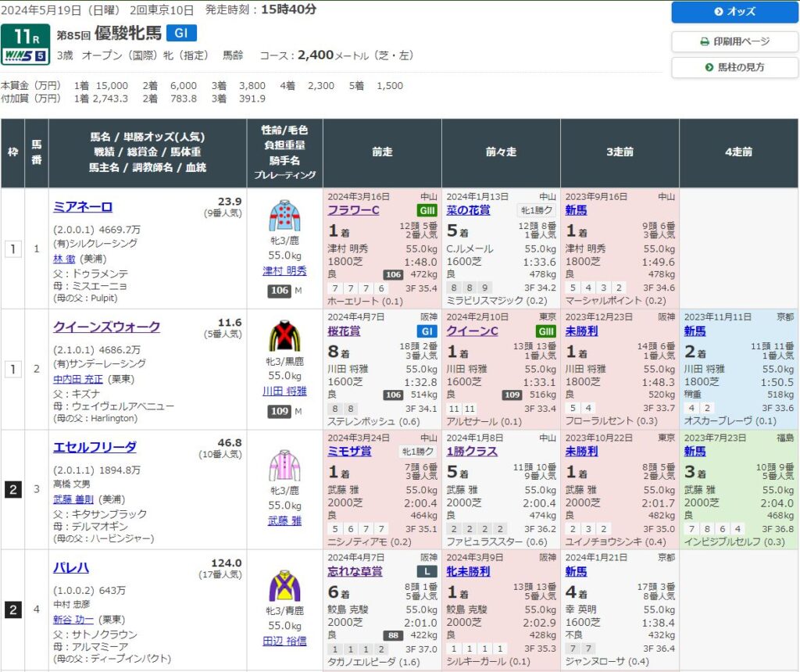Open the 菜の花賞 race link
Image resolution: width=800 pixels, height=672 pixels.
(468, 210)
